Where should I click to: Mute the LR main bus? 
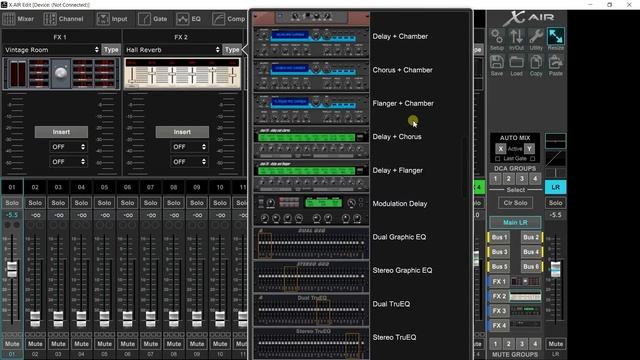556,344
